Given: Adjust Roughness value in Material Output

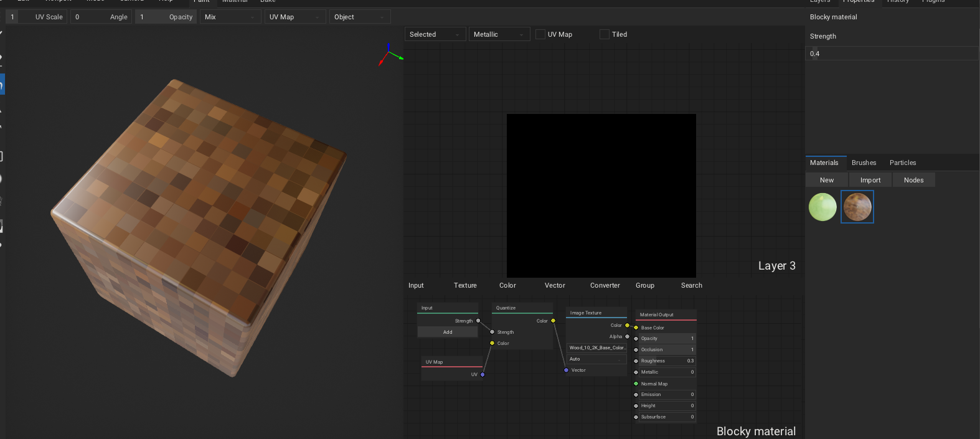Looking at the screenshot, I should 667,361.
